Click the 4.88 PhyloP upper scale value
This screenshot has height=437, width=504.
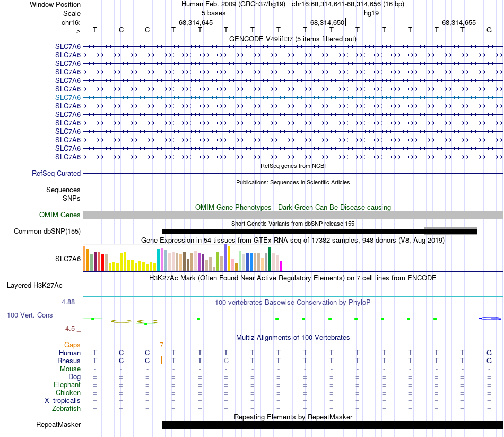[x=68, y=302]
